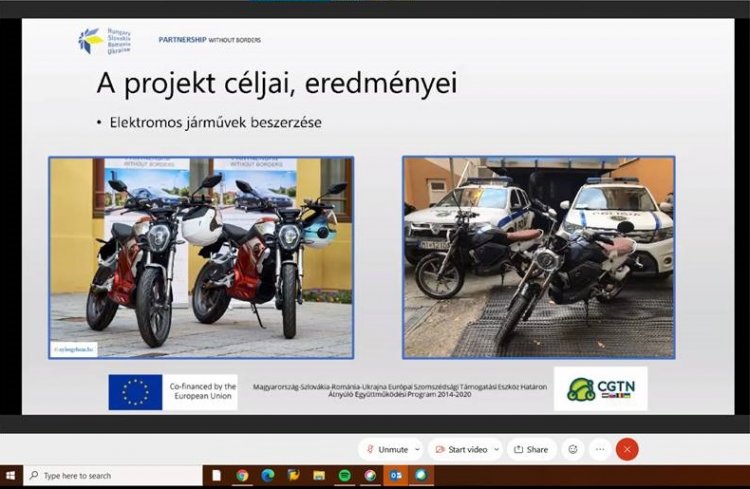Leave meeting with the red X button
Screen dimensions: 750x489
(x=627, y=450)
